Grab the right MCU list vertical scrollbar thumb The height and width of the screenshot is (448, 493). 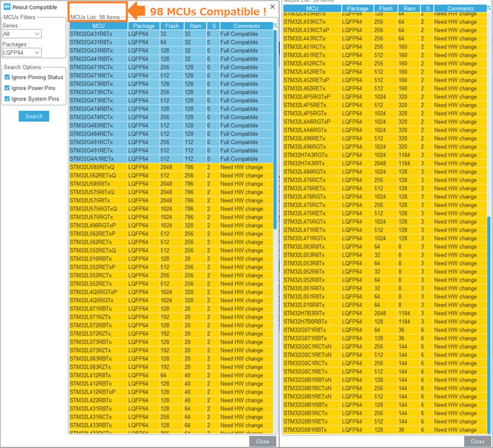tap(489, 324)
